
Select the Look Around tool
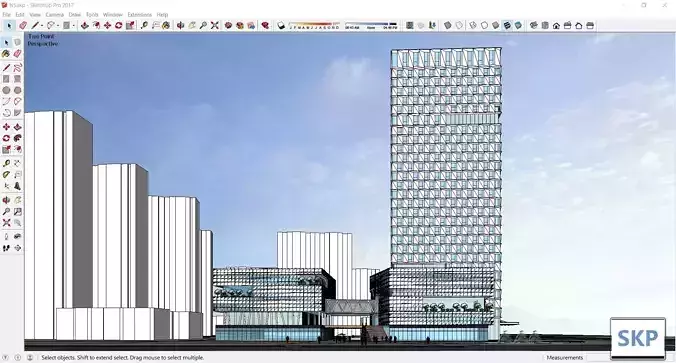[x=17, y=236]
